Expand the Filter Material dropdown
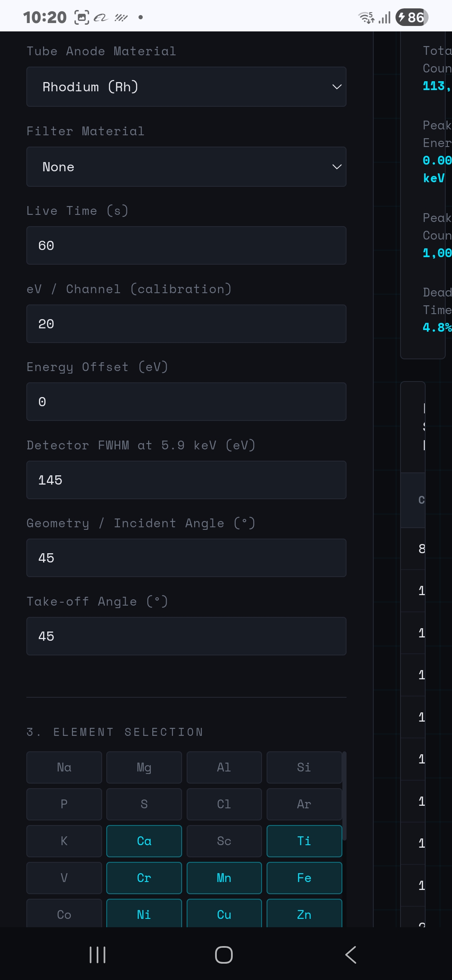 186,167
